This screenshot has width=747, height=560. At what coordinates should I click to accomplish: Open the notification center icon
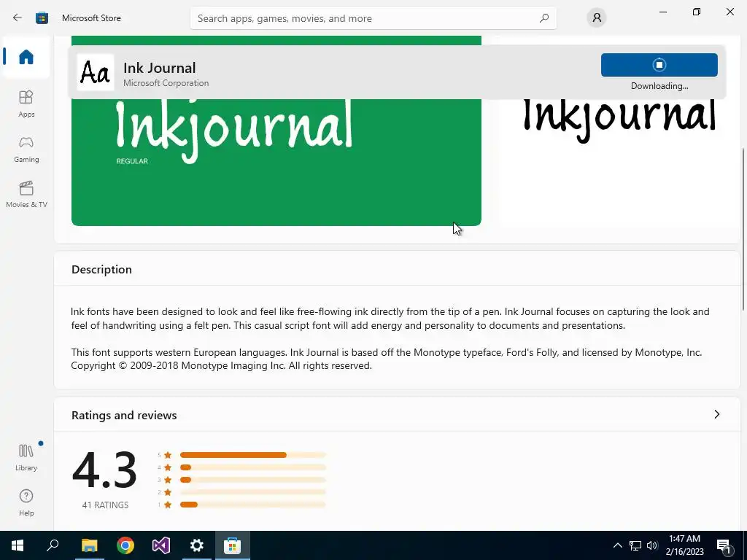point(724,545)
